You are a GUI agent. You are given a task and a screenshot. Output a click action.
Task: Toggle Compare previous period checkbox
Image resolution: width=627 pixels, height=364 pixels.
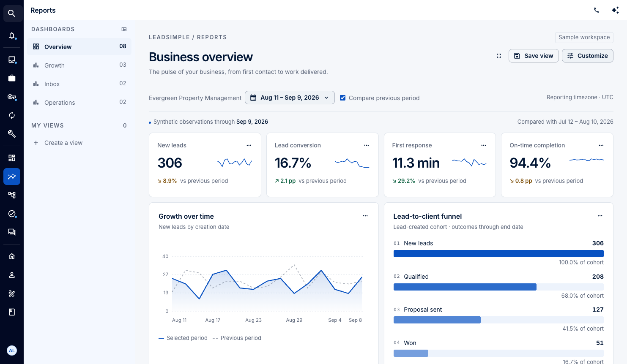[x=343, y=98]
